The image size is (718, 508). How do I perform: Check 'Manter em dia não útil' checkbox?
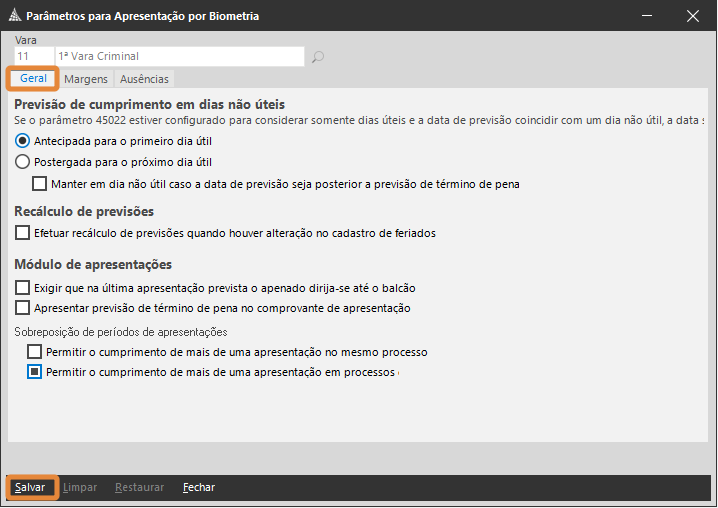(39, 184)
